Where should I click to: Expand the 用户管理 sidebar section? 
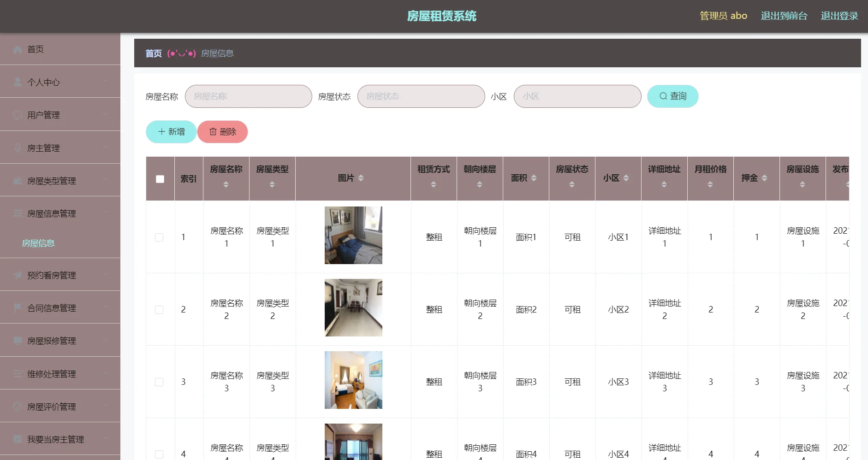coord(105,114)
